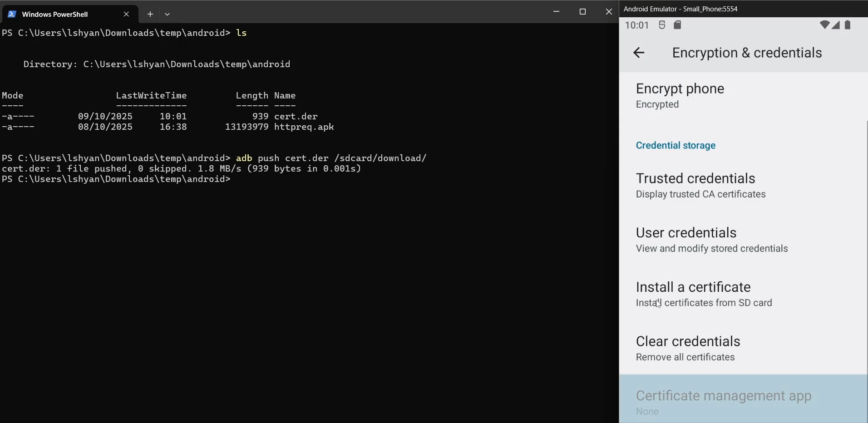Open a new PowerShell tab with plus
Viewport: 868px width, 423px height.
(x=150, y=14)
